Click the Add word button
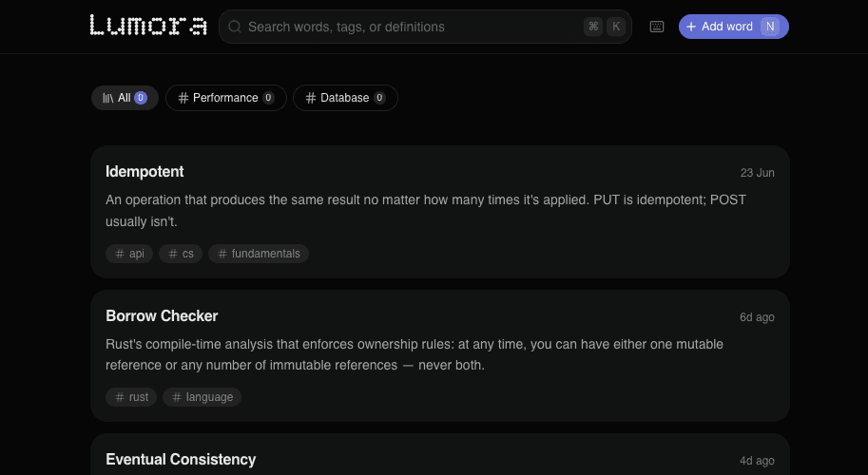 [x=734, y=27]
